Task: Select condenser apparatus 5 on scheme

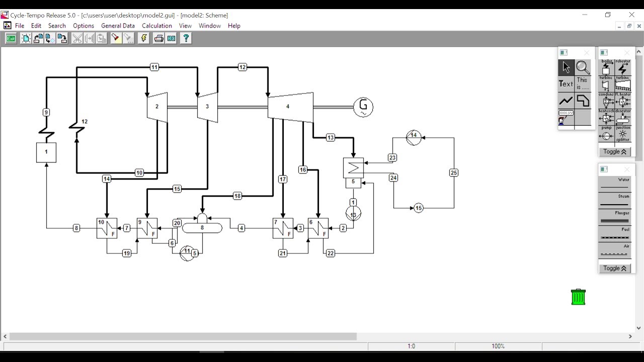Action: (353, 172)
